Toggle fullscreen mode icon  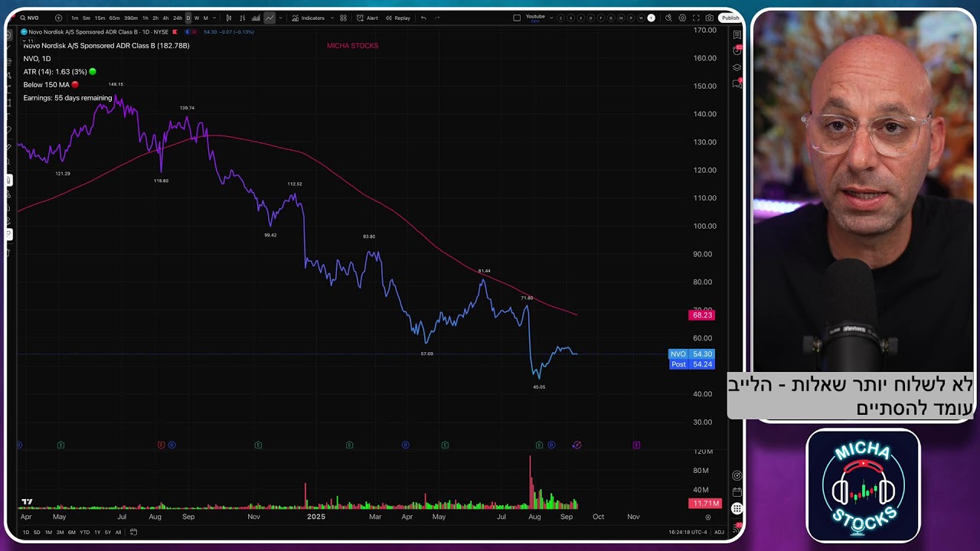696,18
